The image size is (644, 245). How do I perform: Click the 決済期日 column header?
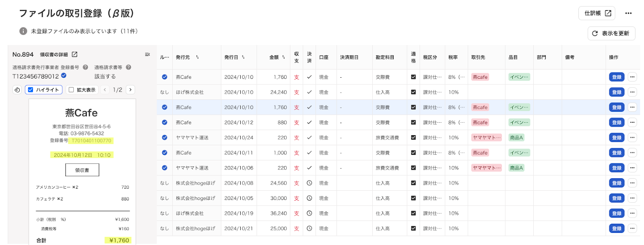(349, 57)
